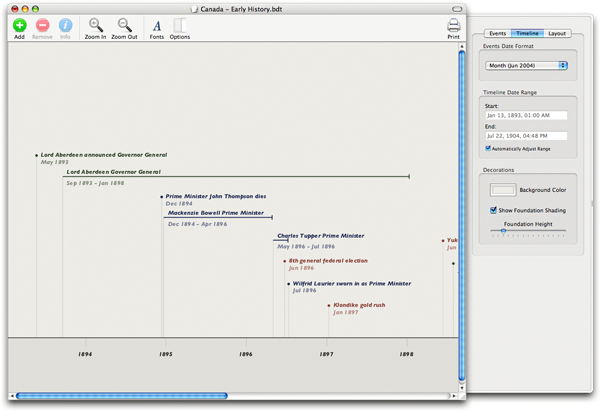
Task: Click the 1897 year label
Action: 326,354
